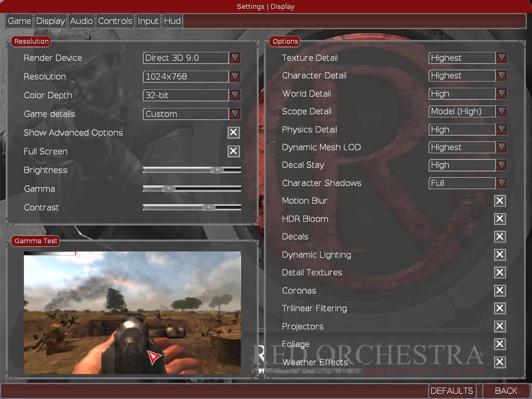The image size is (532, 399).
Task: Click the Full character shadows field
Action: pos(462,183)
